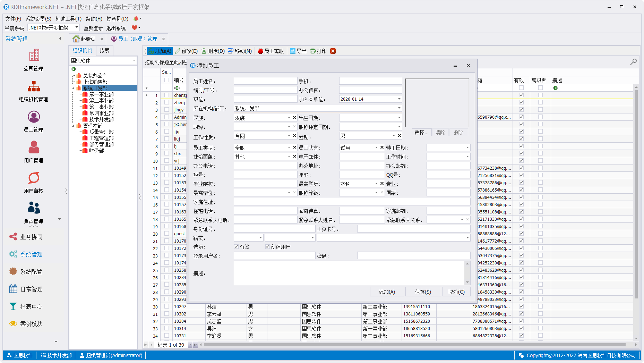The width and height of the screenshot is (644, 363).
Task: Click the 保存(S) button
Action: click(423, 292)
